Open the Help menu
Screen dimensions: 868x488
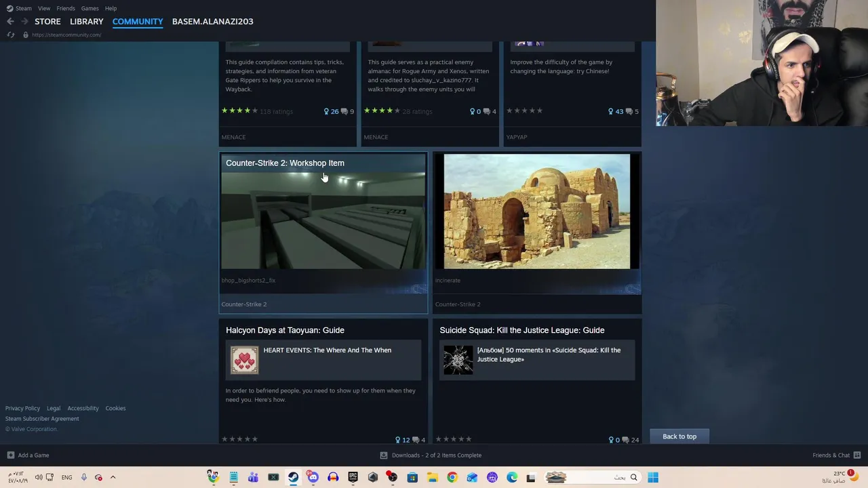click(111, 8)
